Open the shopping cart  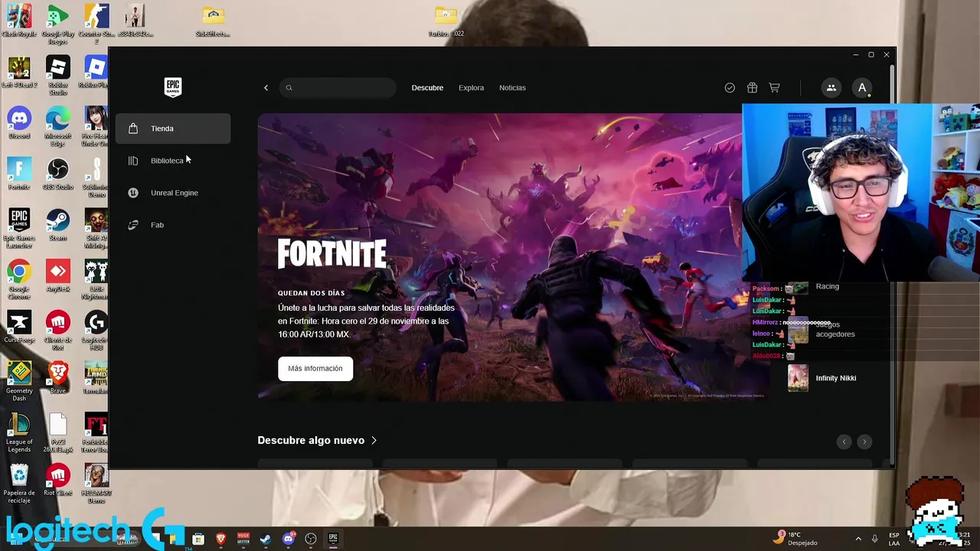[x=774, y=88]
